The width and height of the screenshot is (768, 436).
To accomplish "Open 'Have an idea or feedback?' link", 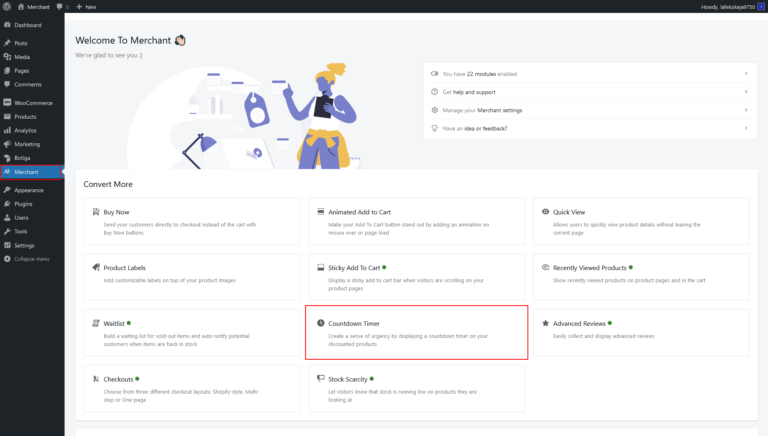I will tap(590, 128).
